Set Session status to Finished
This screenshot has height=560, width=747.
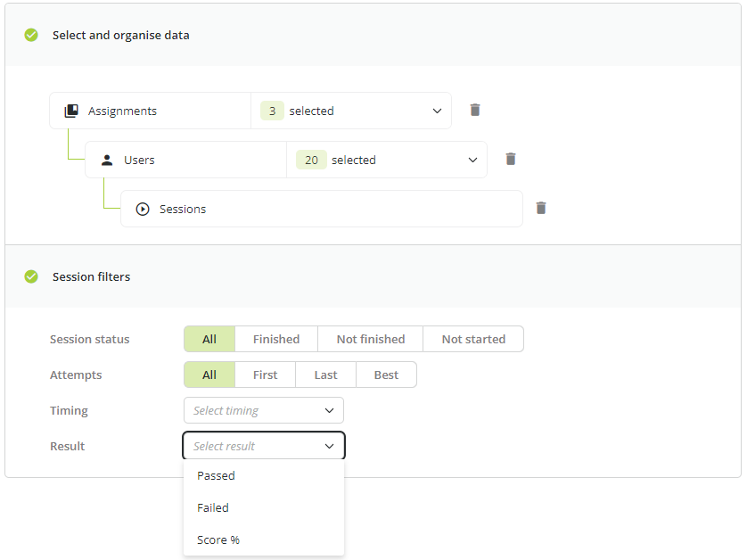pyautogui.click(x=276, y=339)
